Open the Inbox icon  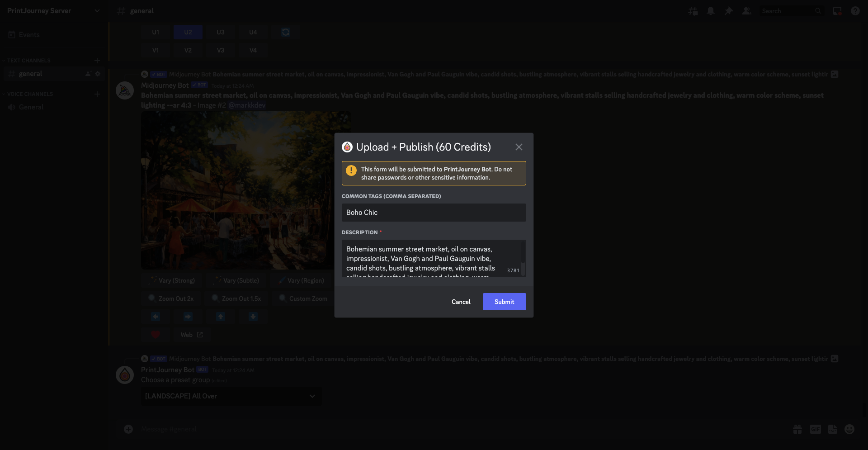(x=837, y=11)
